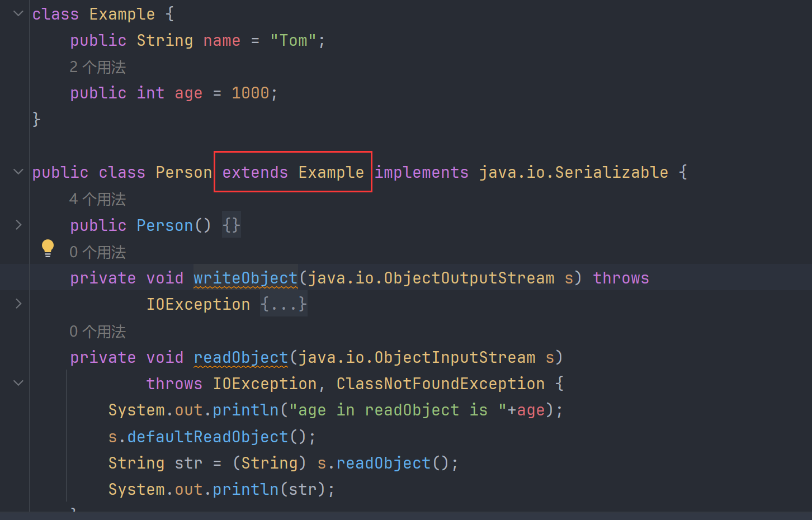Expand the writeObject method fold arrow

click(18, 304)
